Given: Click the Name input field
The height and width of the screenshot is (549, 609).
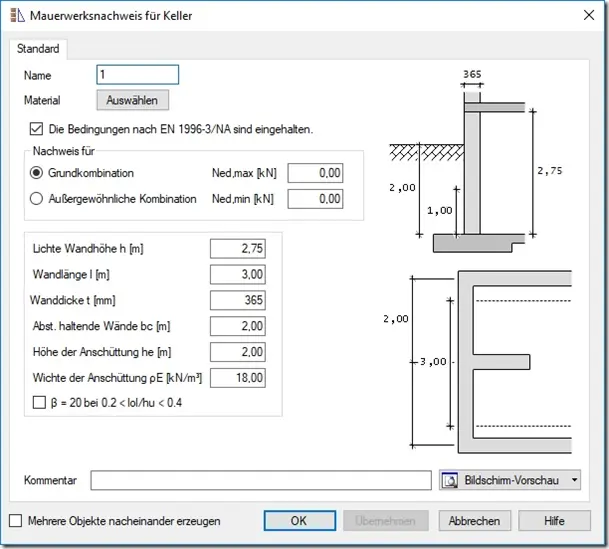Looking at the screenshot, I should coord(137,75).
